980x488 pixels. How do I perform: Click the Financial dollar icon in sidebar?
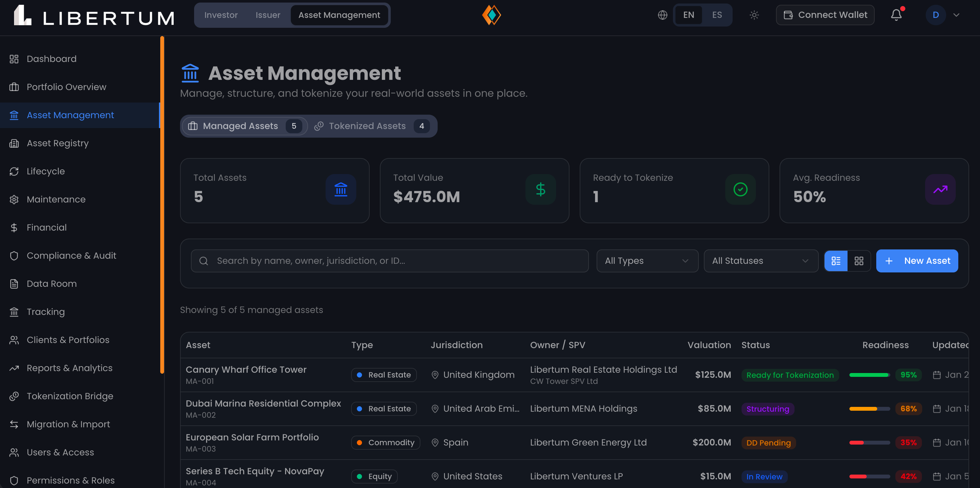pos(14,228)
